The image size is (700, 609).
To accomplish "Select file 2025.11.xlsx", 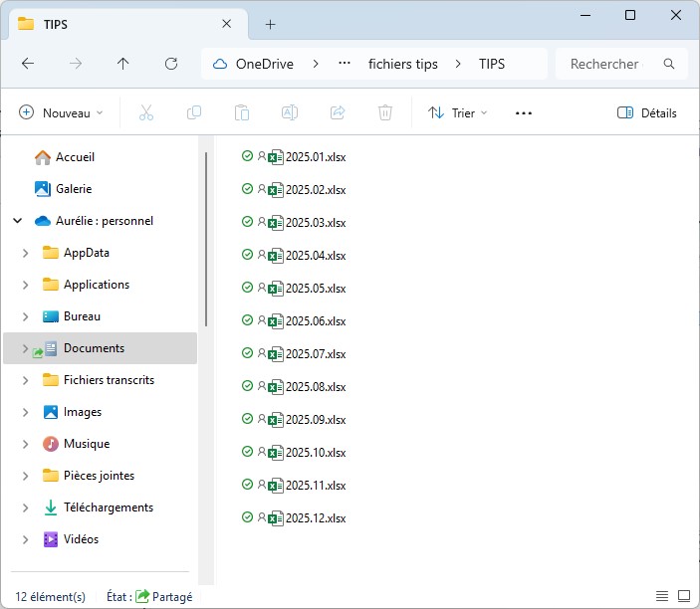I will (316, 485).
